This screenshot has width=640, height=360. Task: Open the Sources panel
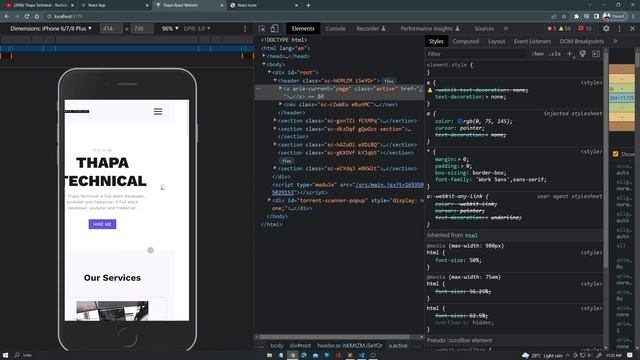(484, 29)
